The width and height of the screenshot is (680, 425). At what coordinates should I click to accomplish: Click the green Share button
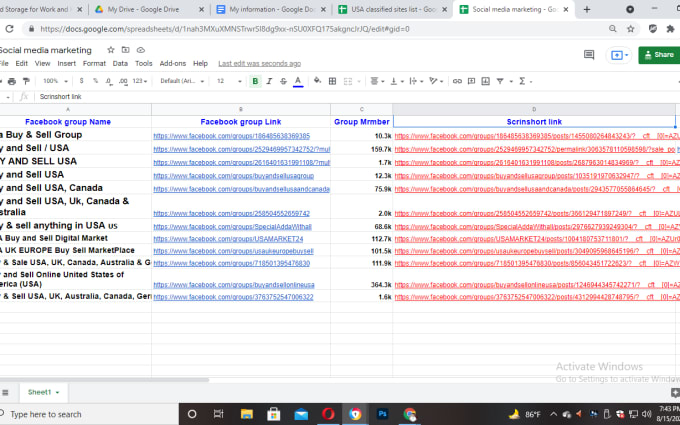(x=659, y=55)
